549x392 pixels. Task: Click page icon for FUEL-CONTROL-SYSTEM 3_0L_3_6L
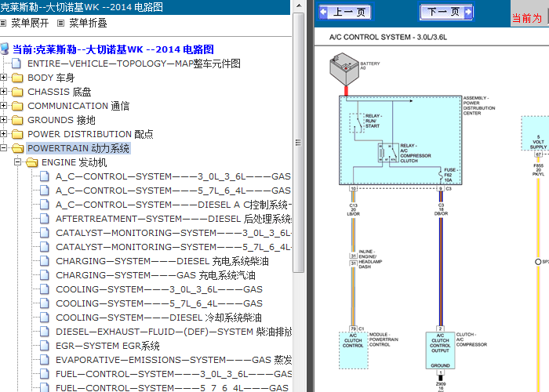[45, 374]
